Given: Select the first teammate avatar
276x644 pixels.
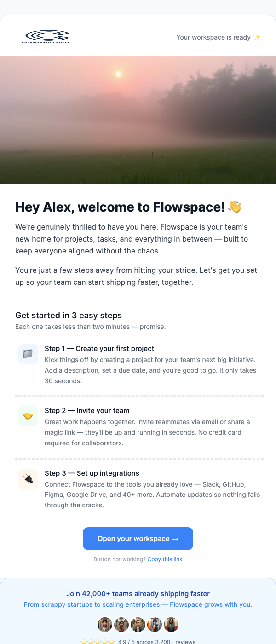Looking at the screenshot, I should coord(105,624).
